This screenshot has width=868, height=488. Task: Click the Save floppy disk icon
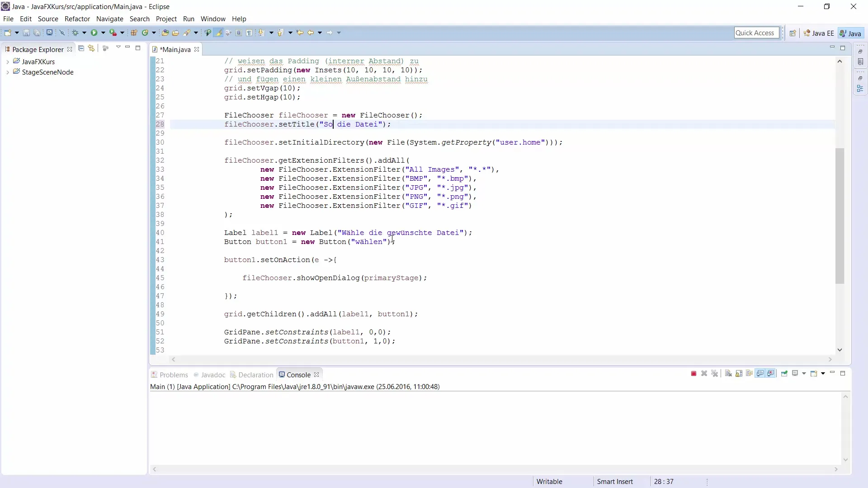[x=26, y=33]
